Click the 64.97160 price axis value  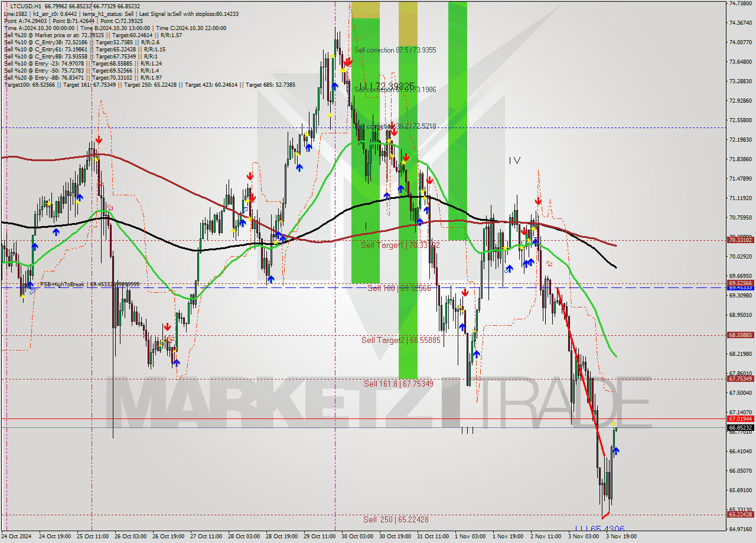pyautogui.click(x=740, y=529)
